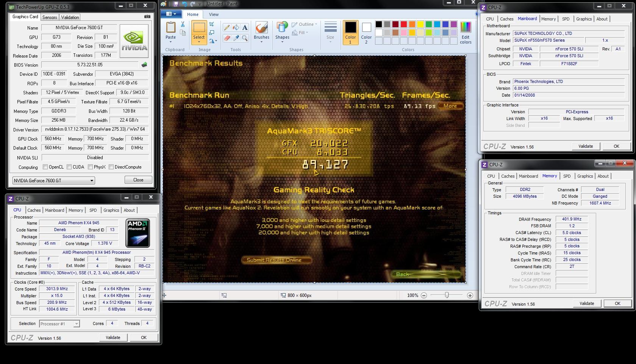The height and width of the screenshot is (364, 636).
Task: Select the Crop tool in Paint
Action: click(x=212, y=25)
